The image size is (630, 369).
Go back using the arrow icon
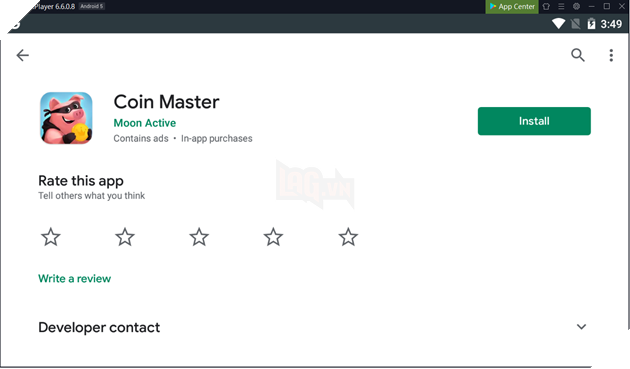point(22,55)
